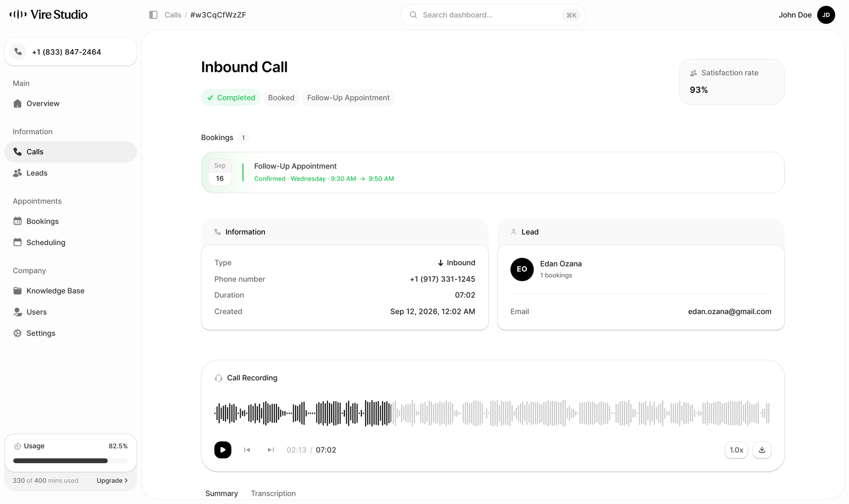Click the Completed status badge
This screenshot has height=504, width=849.
click(x=231, y=98)
